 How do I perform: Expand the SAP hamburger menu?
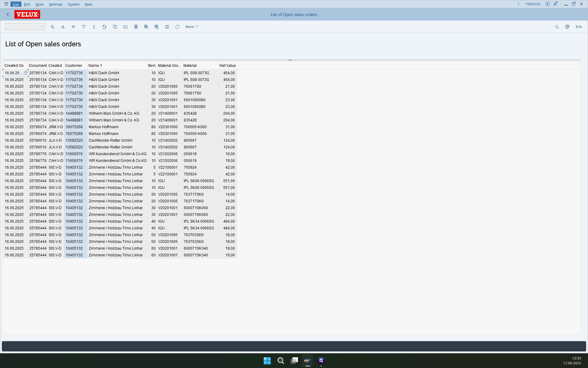tap(6, 4)
